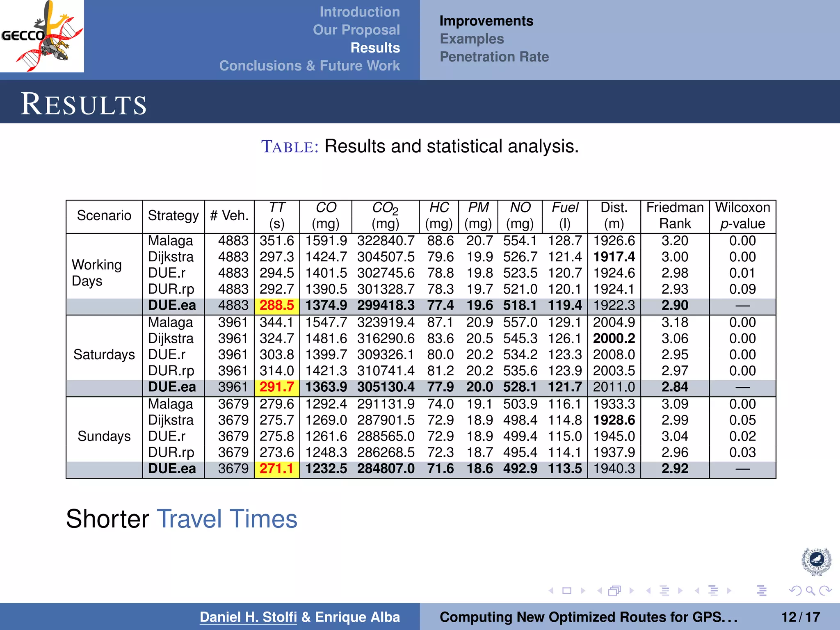Click next frame arrow after stacked-frames icon
This screenshot has height=630, width=840.
(x=632, y=591)
